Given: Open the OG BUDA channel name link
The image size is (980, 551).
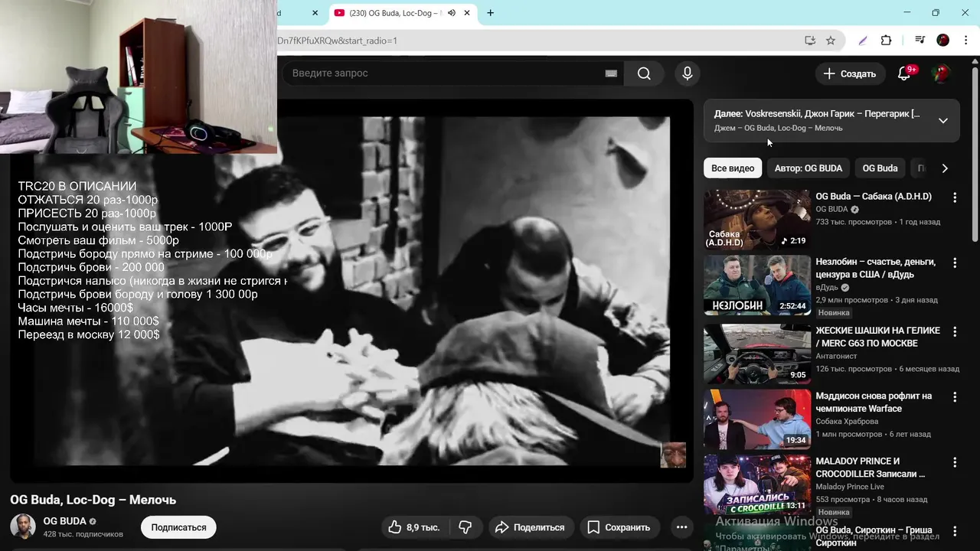Looking at the screenshot, I should [64, 521].
